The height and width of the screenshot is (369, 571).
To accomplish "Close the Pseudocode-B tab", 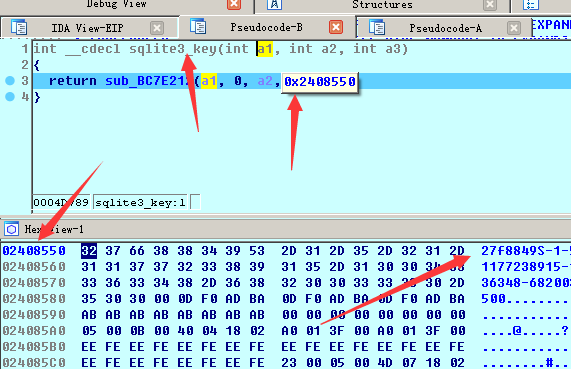I will click(335, 27).
